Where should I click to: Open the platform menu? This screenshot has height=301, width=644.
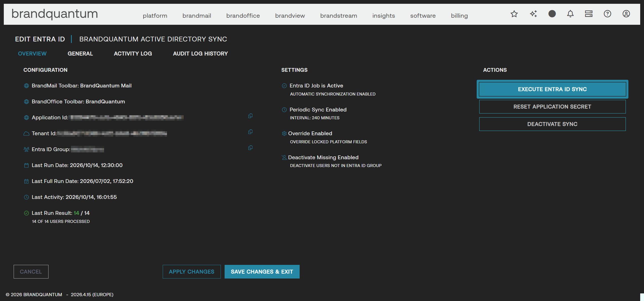(155, 16)
